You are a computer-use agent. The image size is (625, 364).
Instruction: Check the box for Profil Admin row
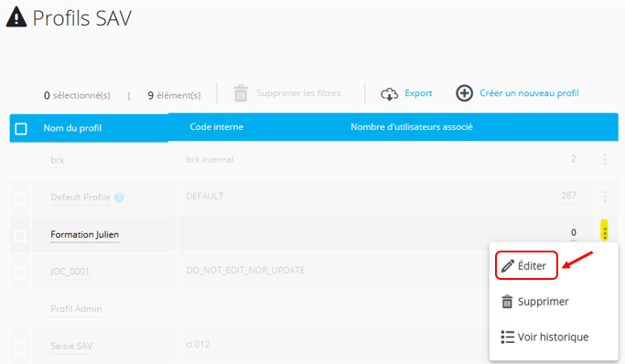[20, 310]
